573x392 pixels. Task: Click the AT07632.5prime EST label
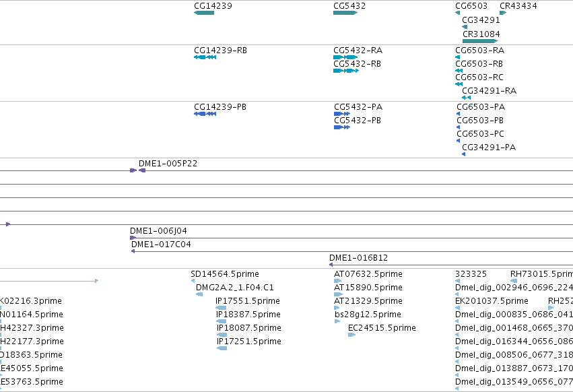[x=368, y=274]
